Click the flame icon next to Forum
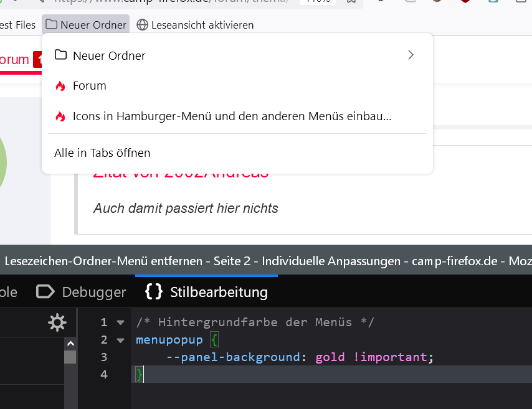Screen dimensions: 532x409 (x=60, y=86)
